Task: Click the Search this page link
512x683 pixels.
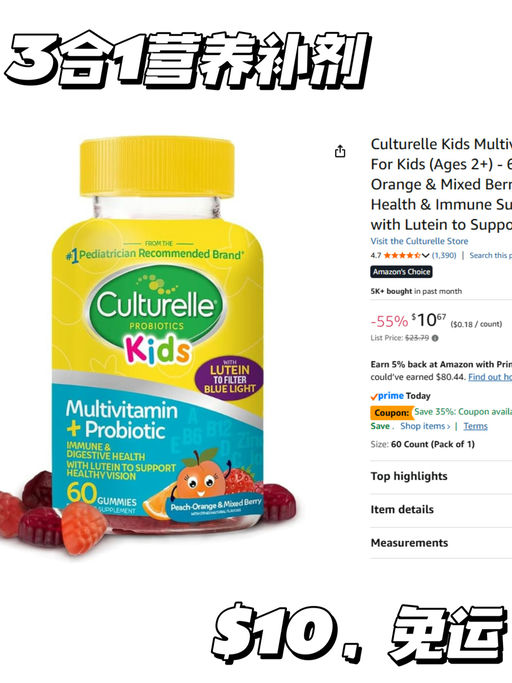Action: (x=490, y=255)
